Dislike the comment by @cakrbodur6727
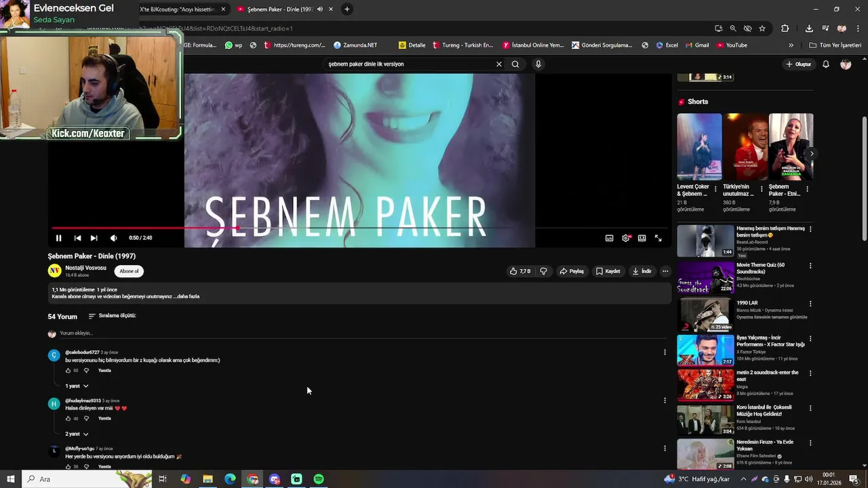 pos(86,371)
